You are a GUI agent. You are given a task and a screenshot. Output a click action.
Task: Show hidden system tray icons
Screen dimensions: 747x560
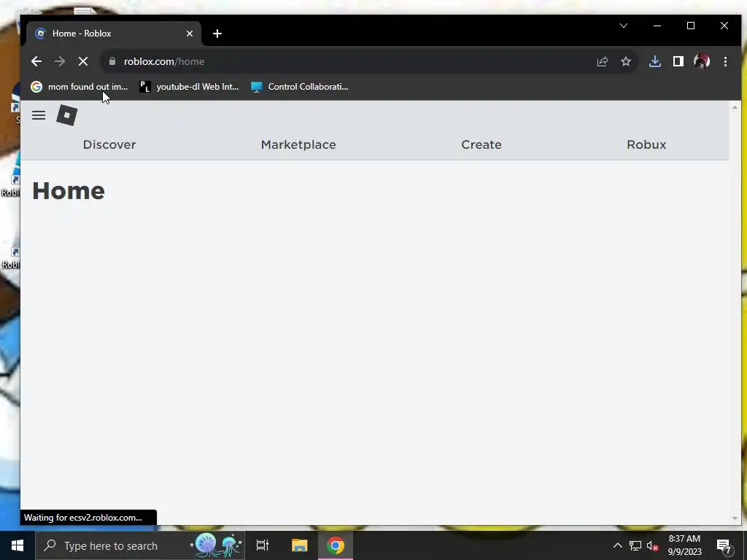617,545
